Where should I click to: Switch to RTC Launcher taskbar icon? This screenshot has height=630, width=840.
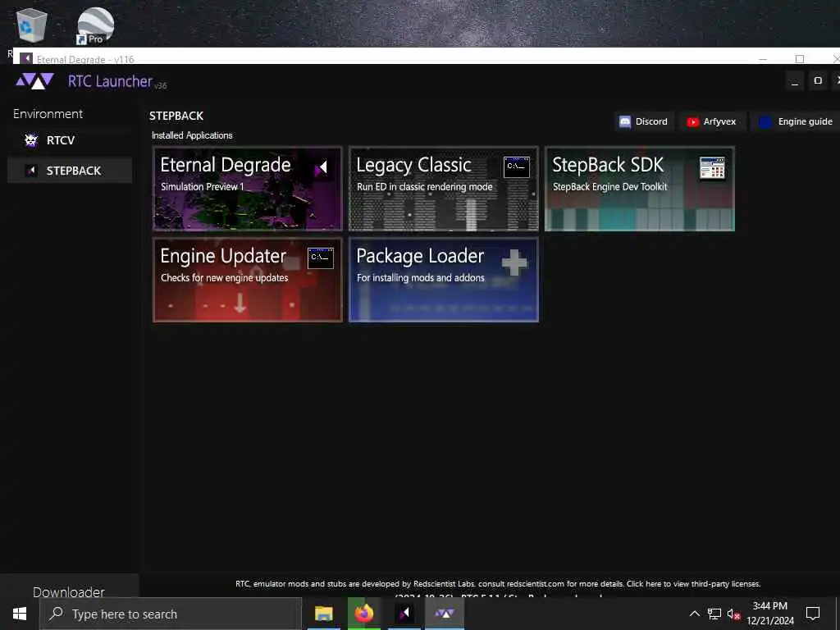[x=445, y=614]
